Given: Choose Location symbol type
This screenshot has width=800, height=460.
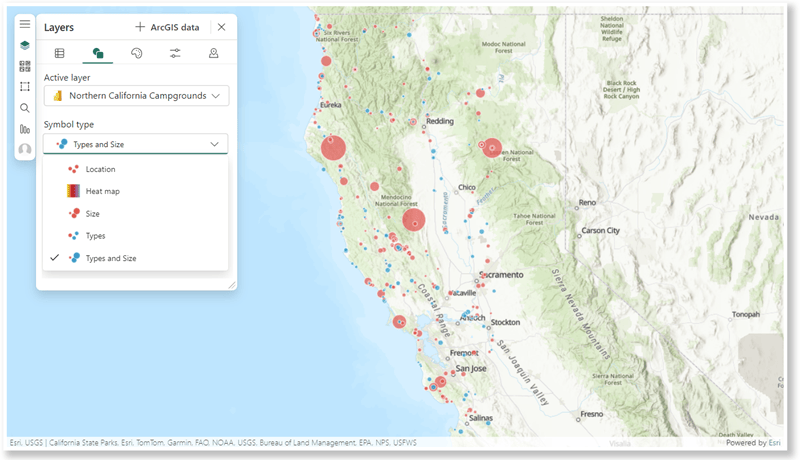Looking at the screenshot, I should pyautogui.click(x=136, y=169).
